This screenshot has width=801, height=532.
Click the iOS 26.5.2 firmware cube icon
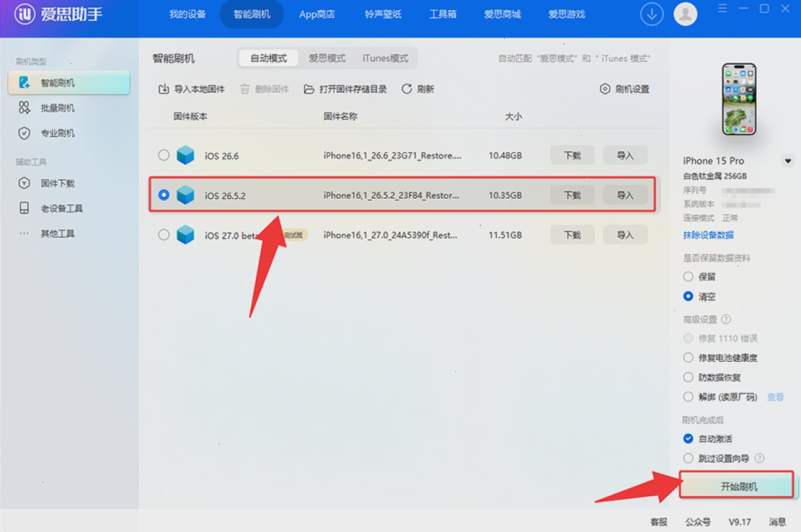(186, 195)
